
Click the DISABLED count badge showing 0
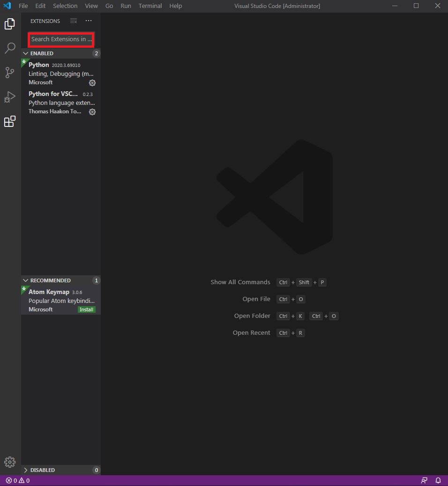96,470
